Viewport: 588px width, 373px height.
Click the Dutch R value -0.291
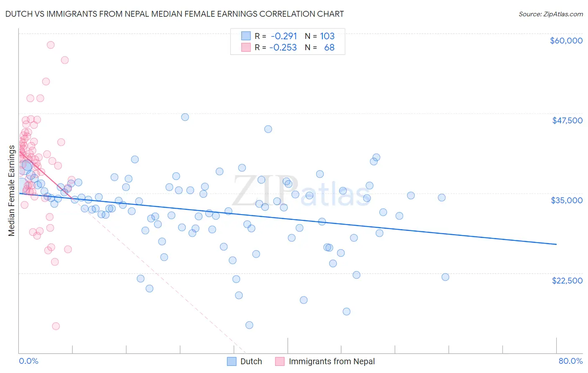284,36
